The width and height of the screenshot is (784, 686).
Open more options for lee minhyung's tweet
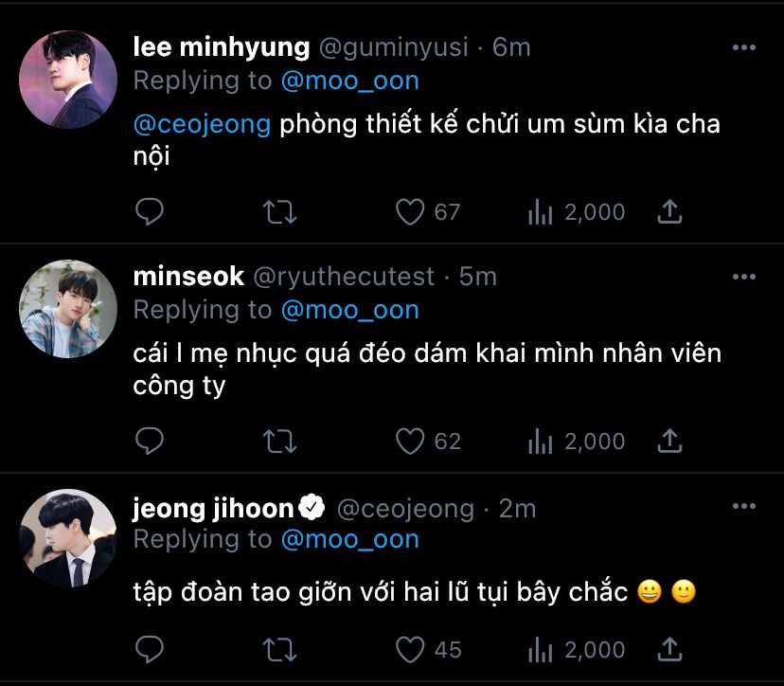(x=744, y=47)
